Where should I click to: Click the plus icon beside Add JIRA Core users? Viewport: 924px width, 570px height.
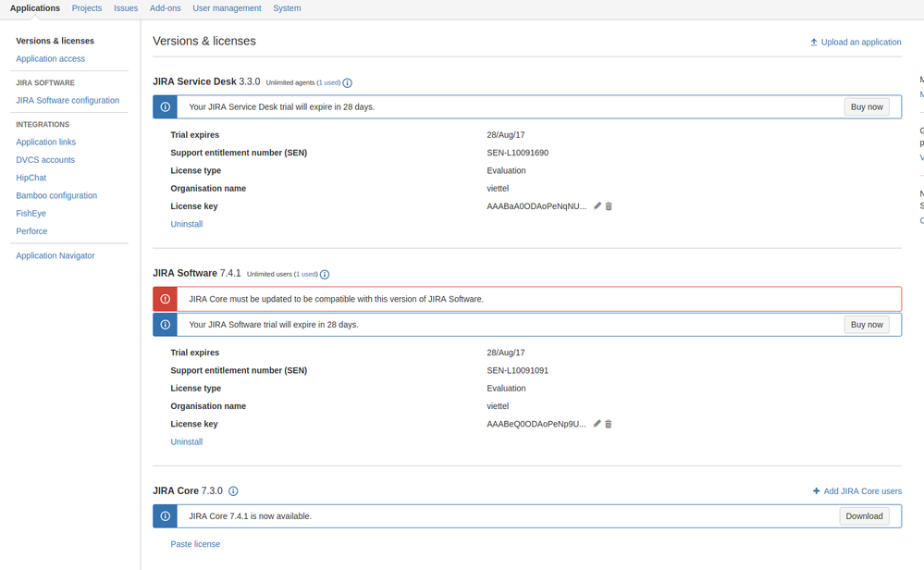pyautogui.click(x=816, y=491)
